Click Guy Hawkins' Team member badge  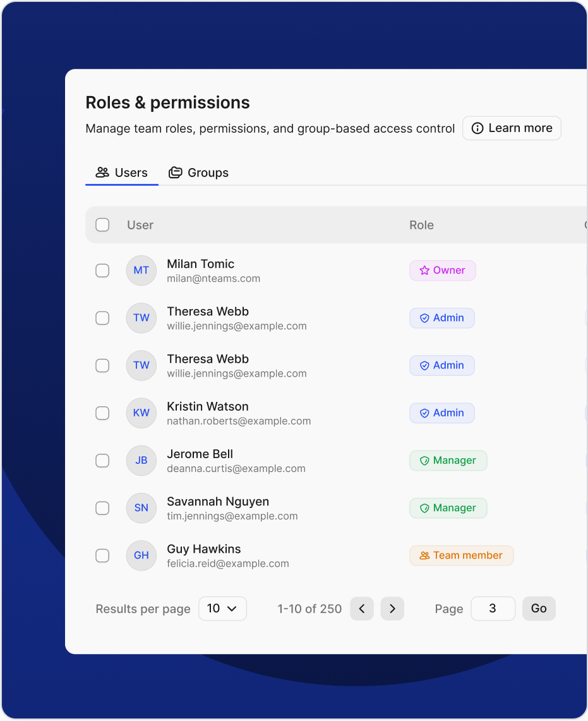pyautogui.click(x=461, y=555)
